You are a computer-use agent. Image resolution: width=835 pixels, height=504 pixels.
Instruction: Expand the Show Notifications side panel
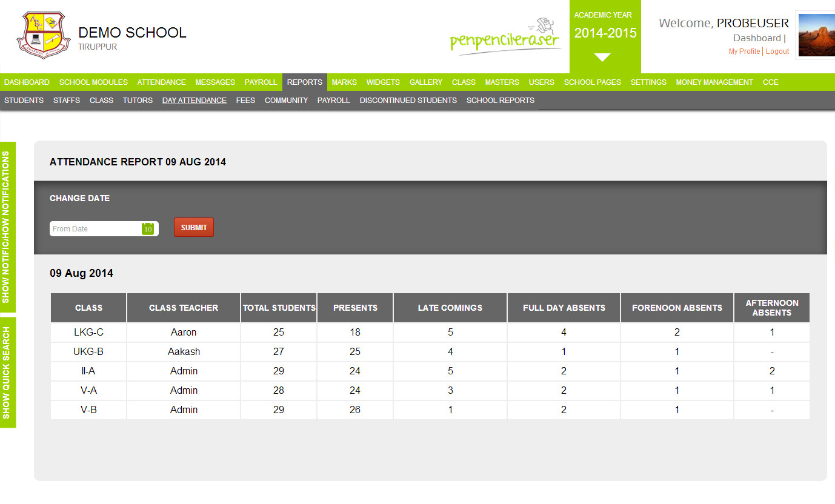click(x=7, y=227)
